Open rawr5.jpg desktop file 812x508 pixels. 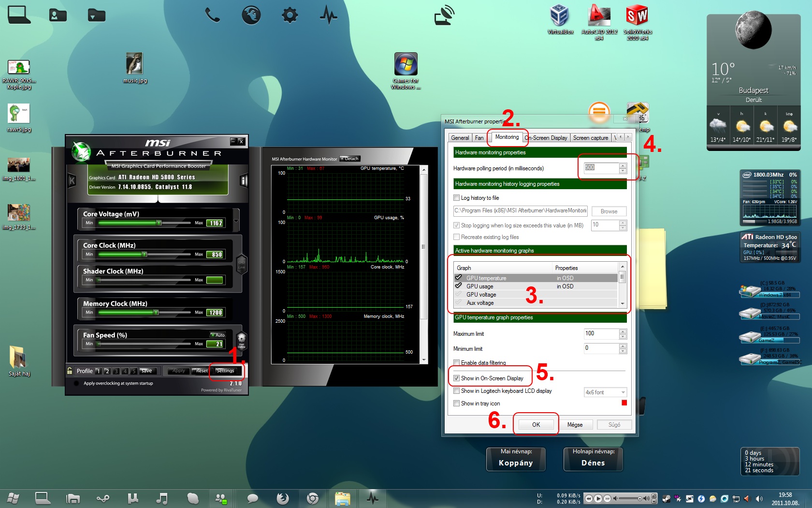[x=19, y=118]
